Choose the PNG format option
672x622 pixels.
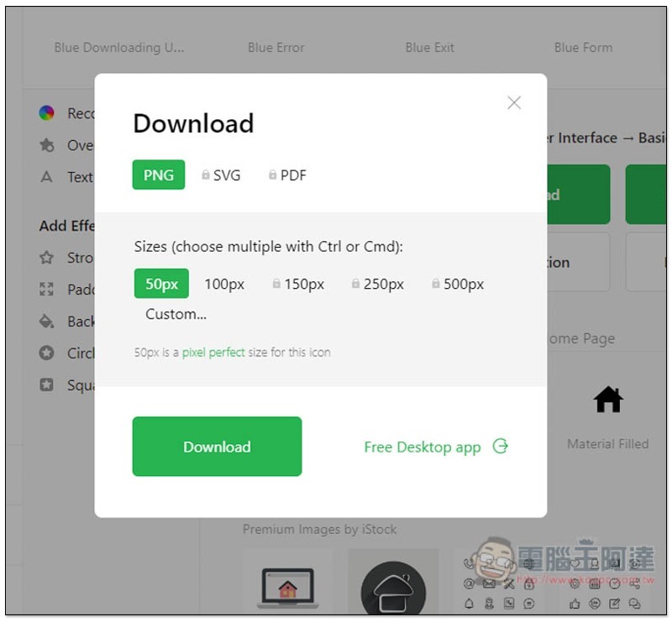click(159, 175)
